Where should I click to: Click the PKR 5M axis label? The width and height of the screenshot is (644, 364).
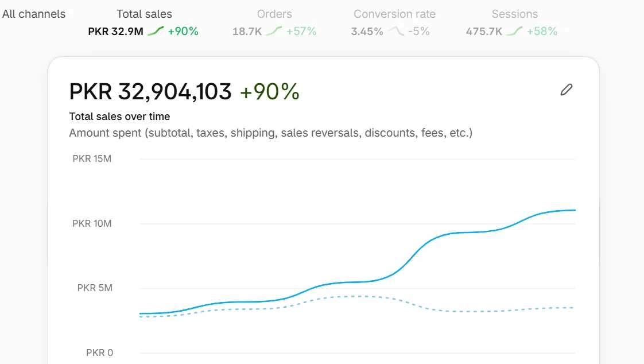point(95,288)
